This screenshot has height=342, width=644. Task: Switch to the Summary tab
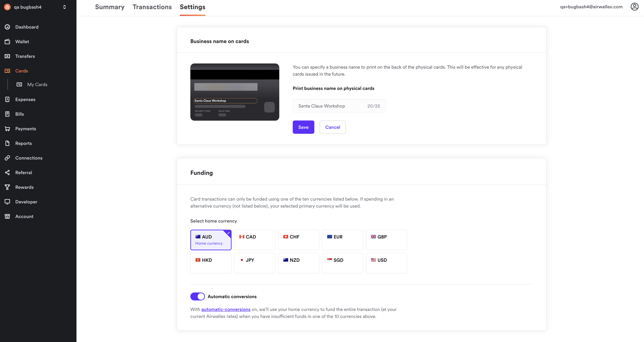110,7
